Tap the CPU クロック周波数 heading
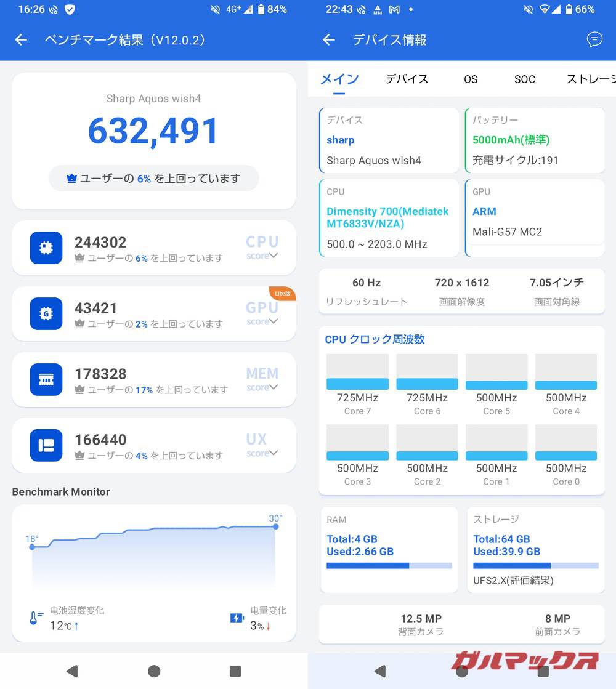 click(375, 339)
